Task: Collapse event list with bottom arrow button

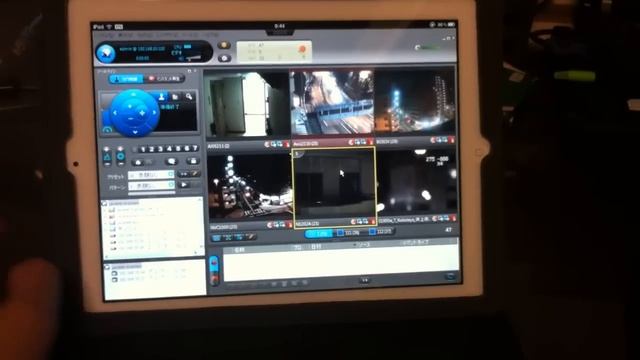Action: 364,280
